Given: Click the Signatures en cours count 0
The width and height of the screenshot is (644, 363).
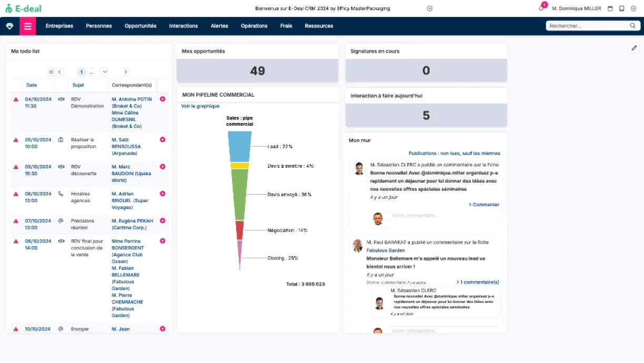Looking at the screenshot, I should [426, 70].
